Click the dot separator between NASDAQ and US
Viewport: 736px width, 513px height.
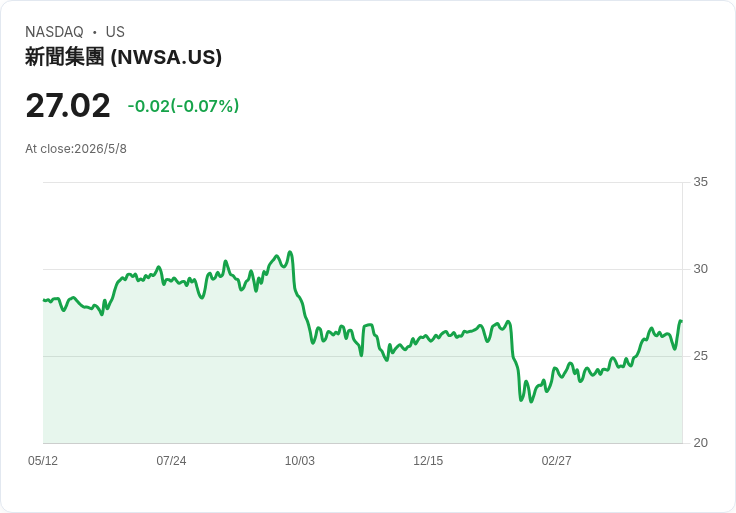click(x=94, y=32)
